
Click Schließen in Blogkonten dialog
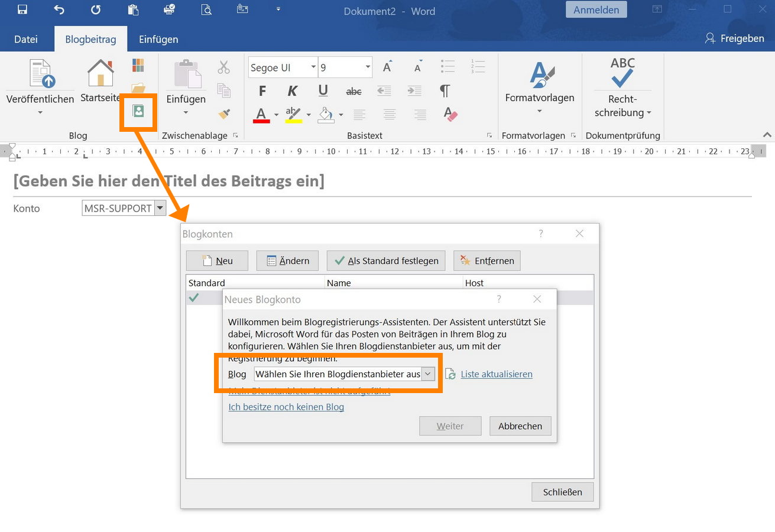562,492
